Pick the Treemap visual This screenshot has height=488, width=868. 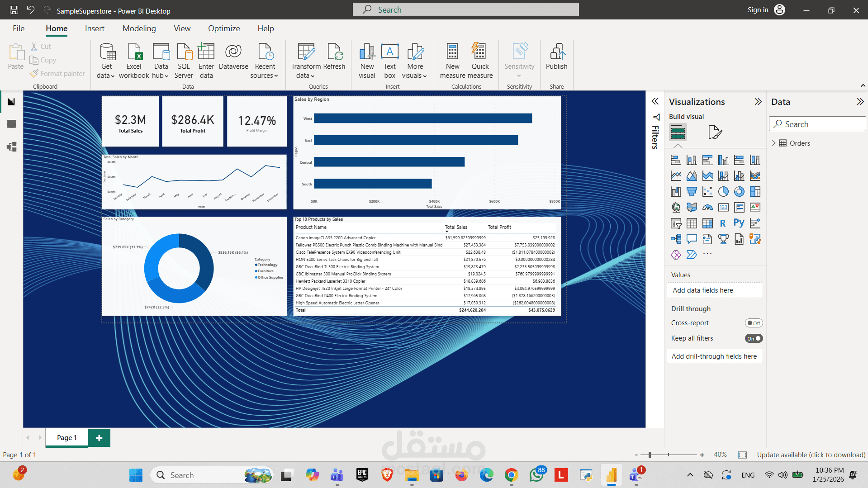pyautogui.click(x=755, y=192)
